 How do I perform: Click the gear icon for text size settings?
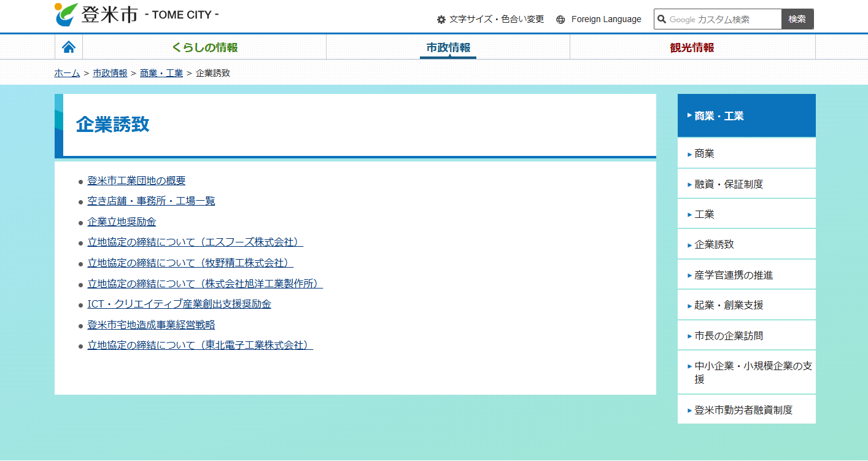click(441, 20)
